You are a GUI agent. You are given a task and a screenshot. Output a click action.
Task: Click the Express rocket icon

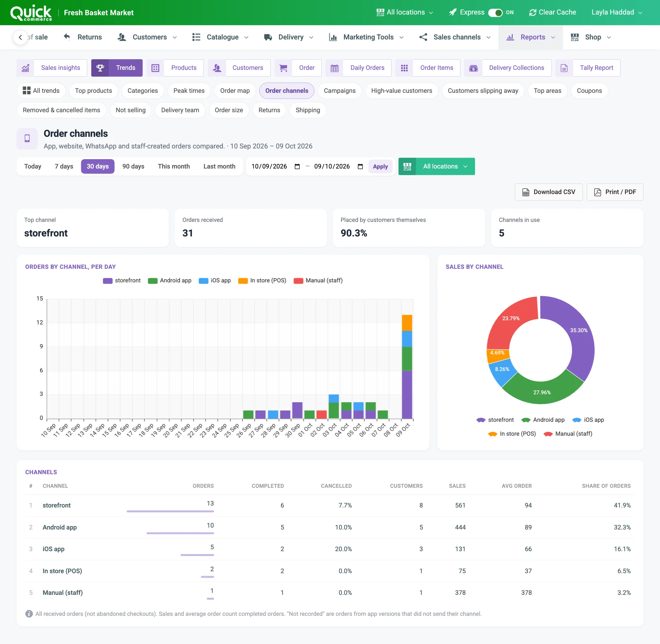click(453, 13)
